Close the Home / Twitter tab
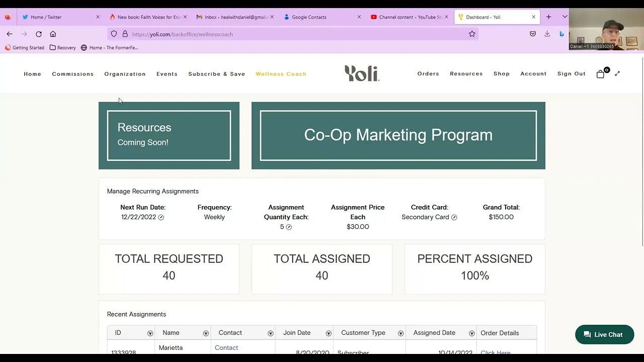The height and width of the screenshot is (362, 644). point(98,17)
